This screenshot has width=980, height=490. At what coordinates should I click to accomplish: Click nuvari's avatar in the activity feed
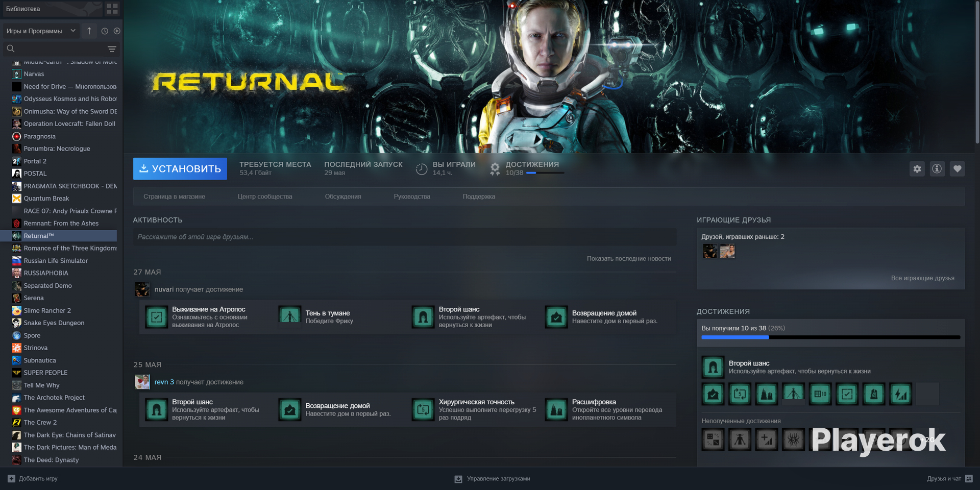pos(142,289)
